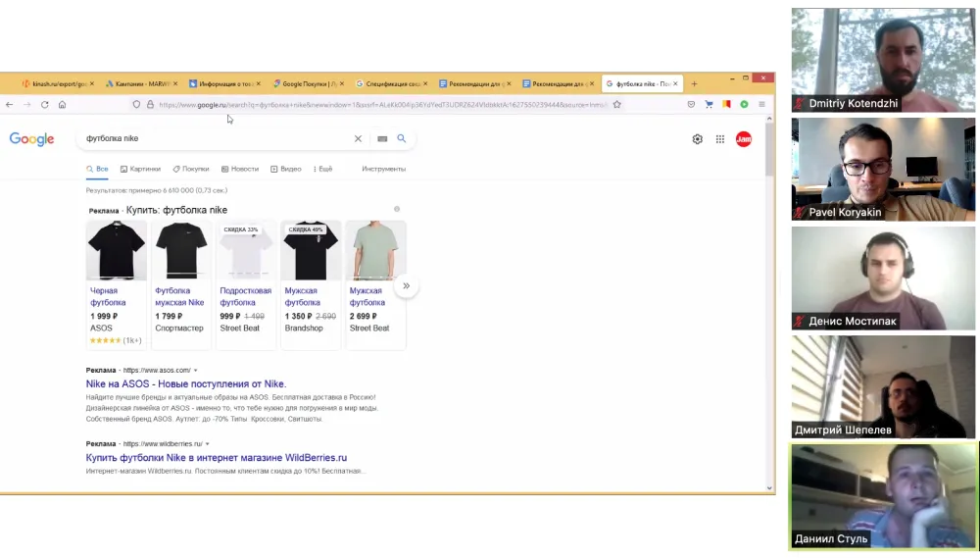
Task: Select the Покупки search filter
Action: [x=191, y=169]
